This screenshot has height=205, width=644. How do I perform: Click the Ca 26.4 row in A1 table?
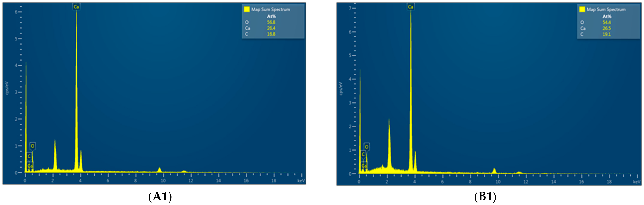click(271, 28)
